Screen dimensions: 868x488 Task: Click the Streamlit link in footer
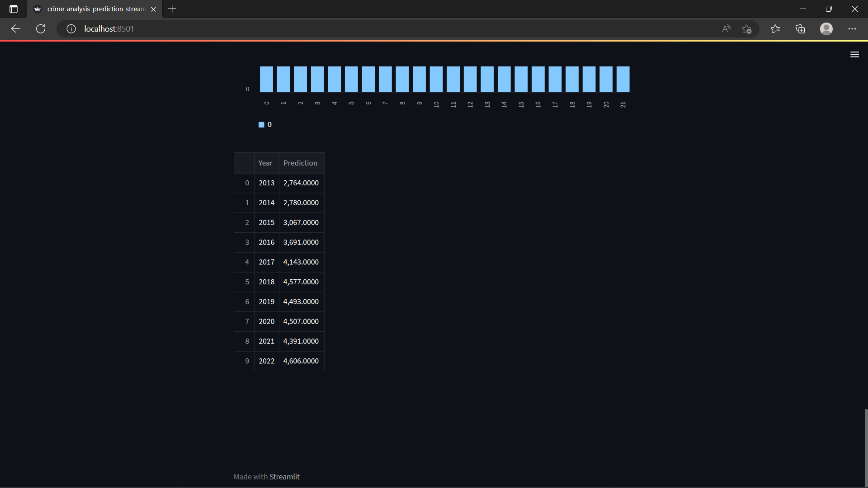tap(284, 477)
